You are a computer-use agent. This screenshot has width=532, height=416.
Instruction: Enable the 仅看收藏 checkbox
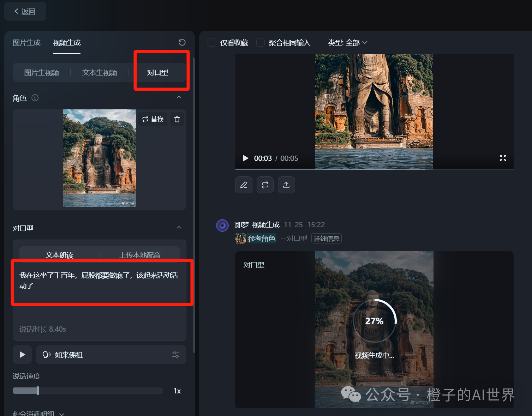[211, 42]
